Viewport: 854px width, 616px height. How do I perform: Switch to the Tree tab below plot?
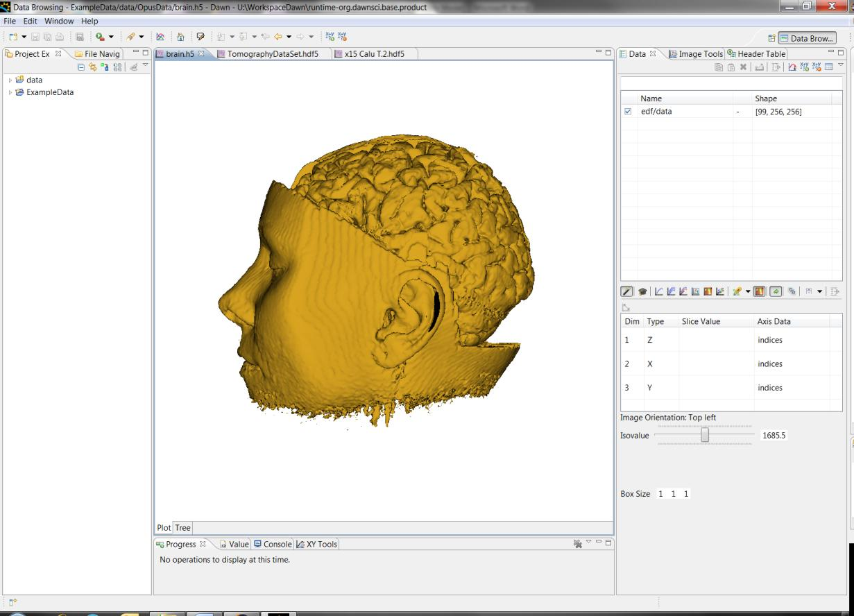click(183, 528)
